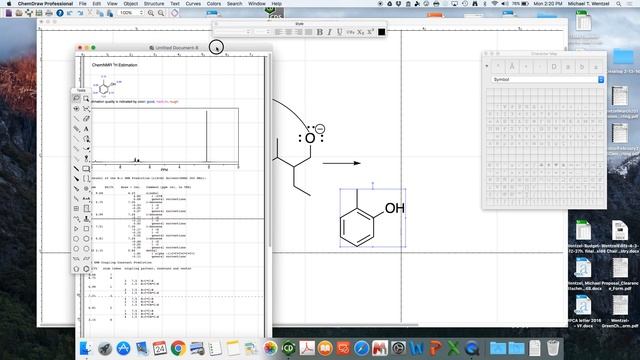The width and height of the screenshot is (640, 360).
Task: Toggle Subscript X2 in Style toolbar
Action: 360,32
